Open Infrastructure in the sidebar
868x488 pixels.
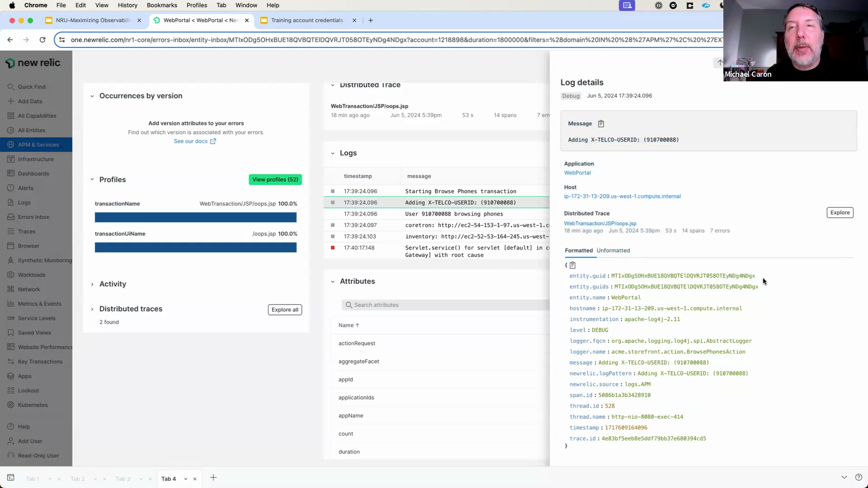36,159
